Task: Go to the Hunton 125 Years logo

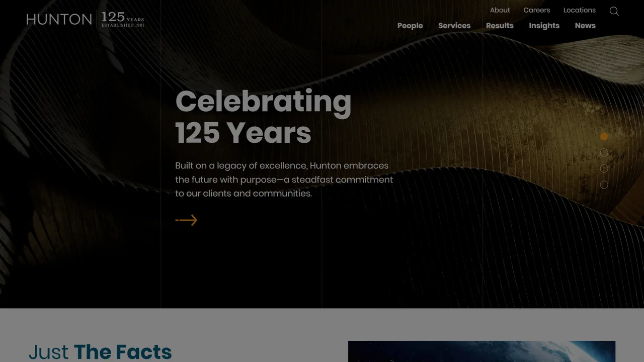Action: click(x=85, y=19)
